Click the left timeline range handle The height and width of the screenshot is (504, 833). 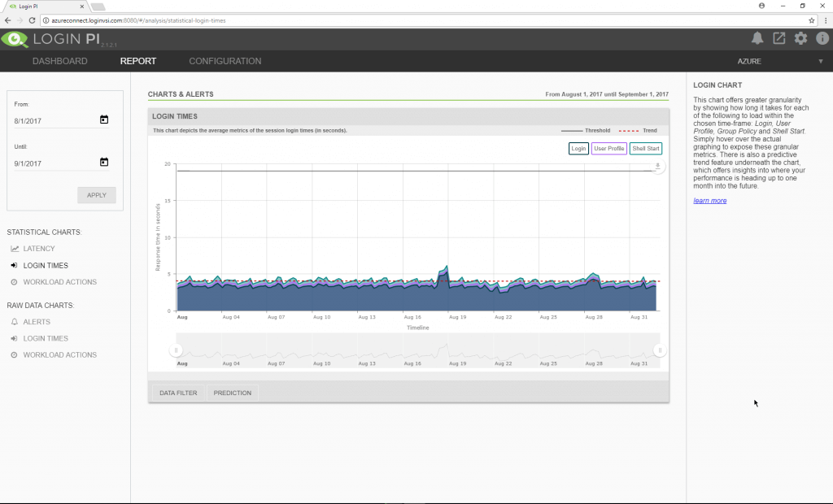pyautogui.click(x=176, y=350)
